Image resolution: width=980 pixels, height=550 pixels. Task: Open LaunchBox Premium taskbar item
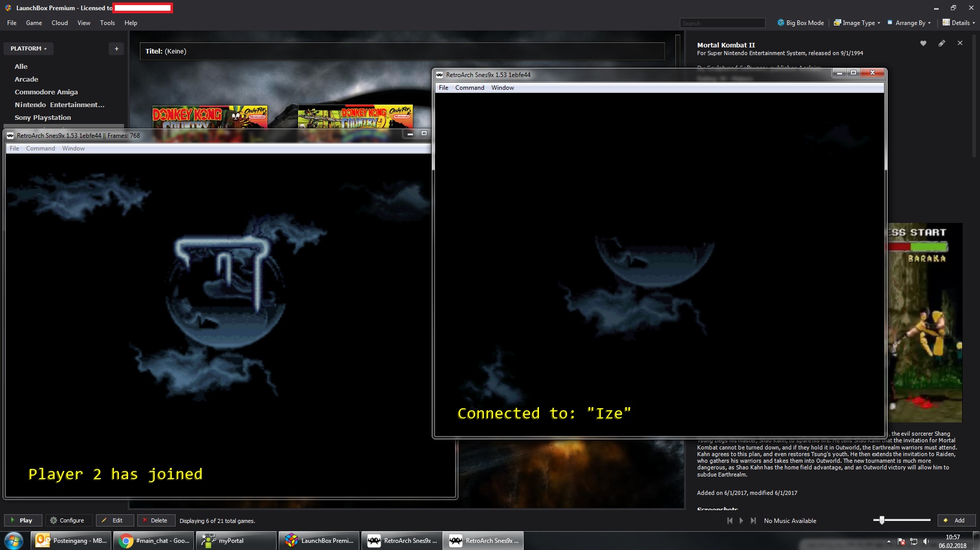[x=319, y=541]
